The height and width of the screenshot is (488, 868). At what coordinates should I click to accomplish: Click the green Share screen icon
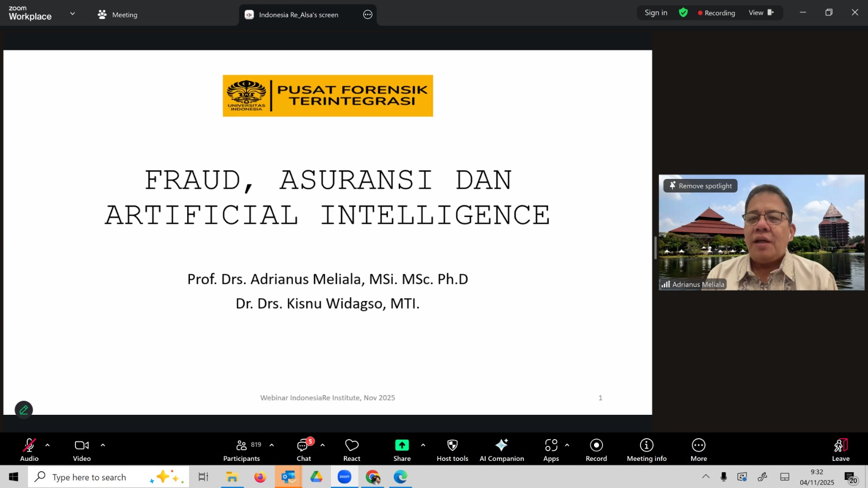click(x=401, y=445)
